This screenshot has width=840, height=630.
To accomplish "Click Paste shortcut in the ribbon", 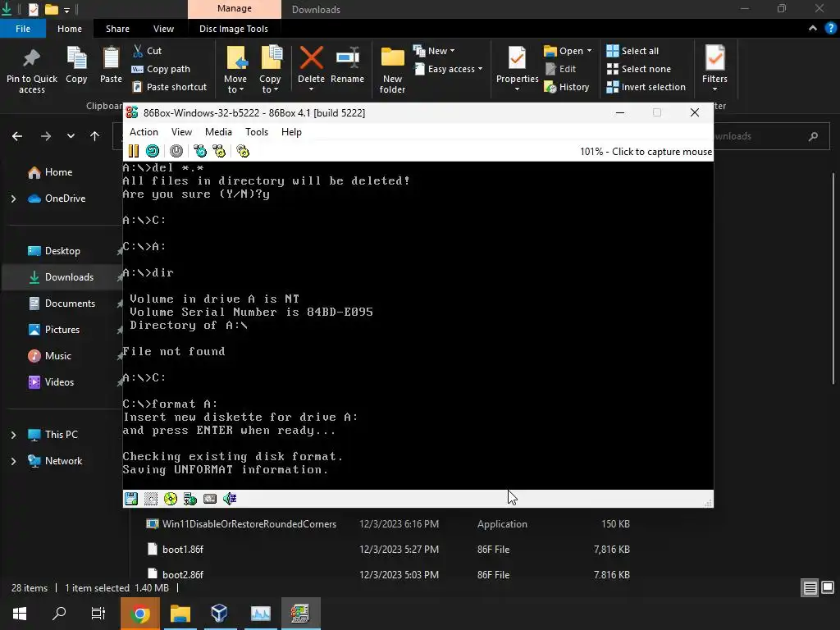I will 169,87.
